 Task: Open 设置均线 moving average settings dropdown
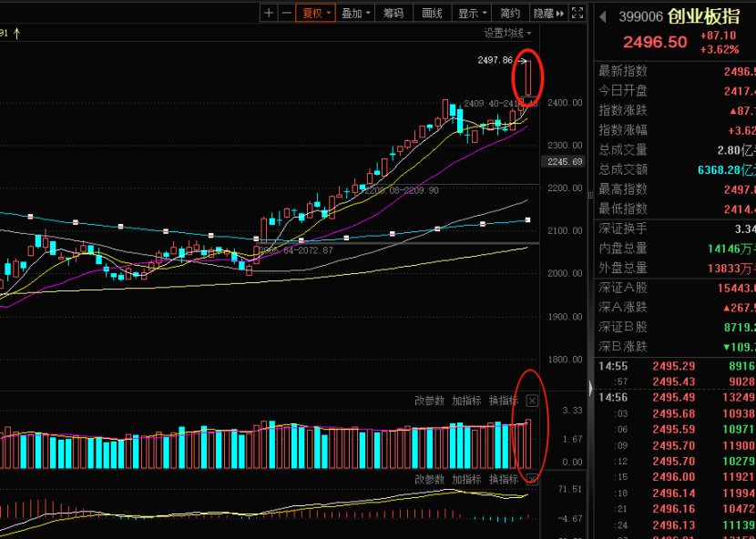pos(507,33)
